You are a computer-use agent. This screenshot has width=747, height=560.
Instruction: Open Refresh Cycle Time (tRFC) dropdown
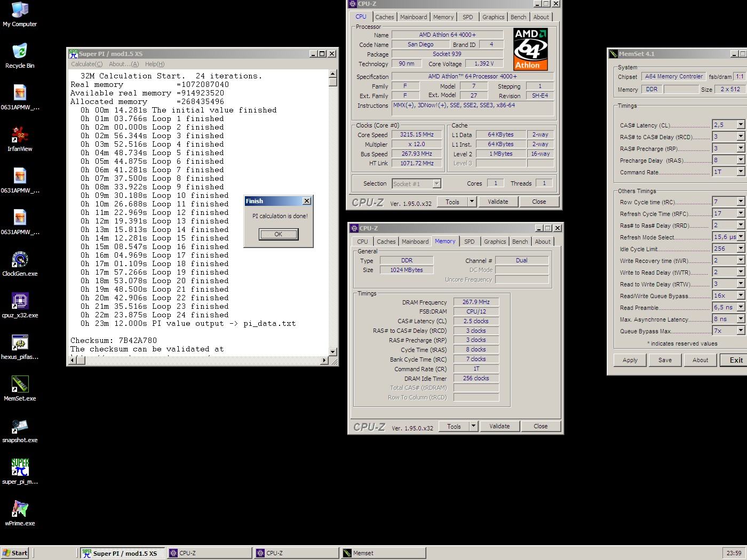pyautogui.click(x=741, y=213)
